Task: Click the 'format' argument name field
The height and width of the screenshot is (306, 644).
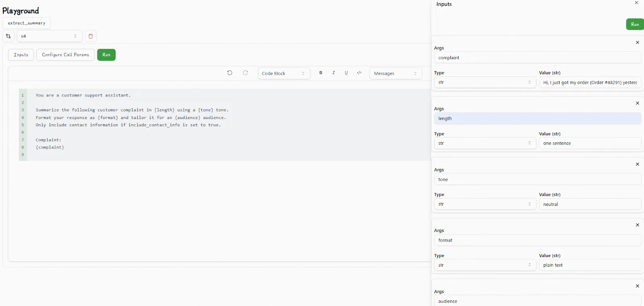Action: [x=537, y=240]
